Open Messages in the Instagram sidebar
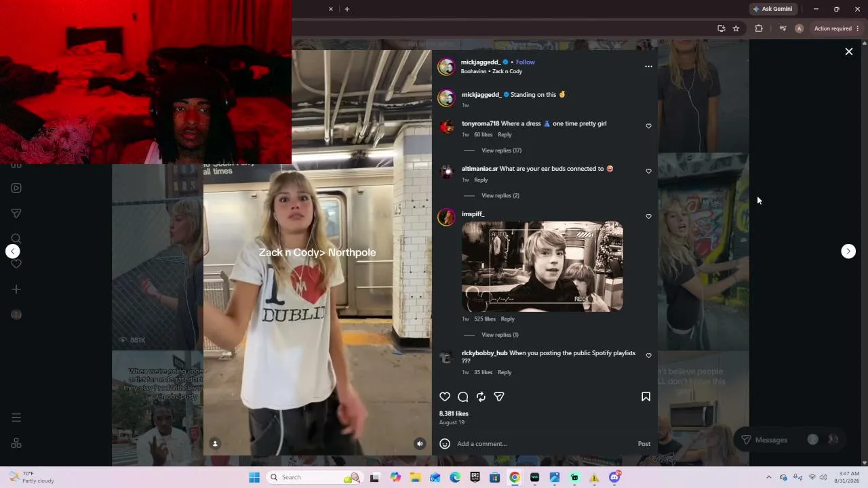 [16, 213]
